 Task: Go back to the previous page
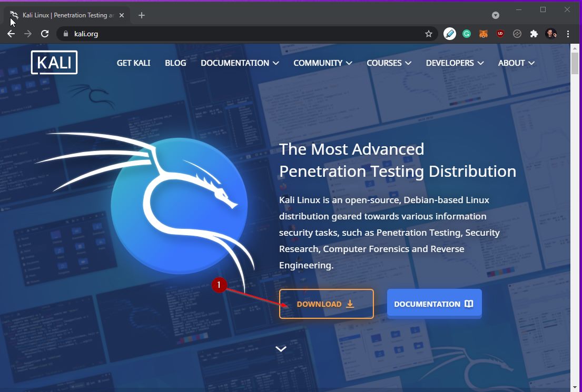tap(11, 34)
